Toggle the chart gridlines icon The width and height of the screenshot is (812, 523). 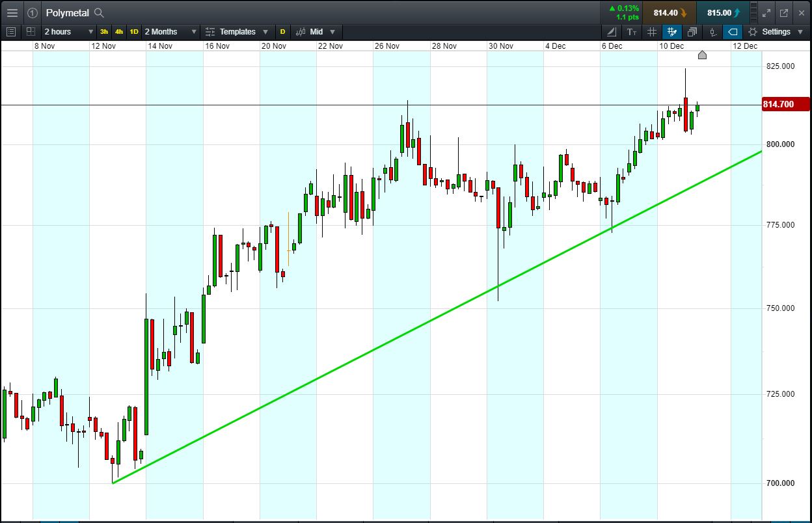[652, 31]
